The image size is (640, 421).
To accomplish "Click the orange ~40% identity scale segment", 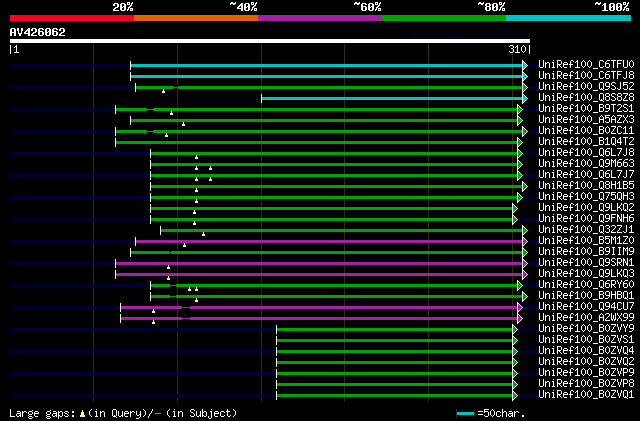I will (x=196, y=18).
